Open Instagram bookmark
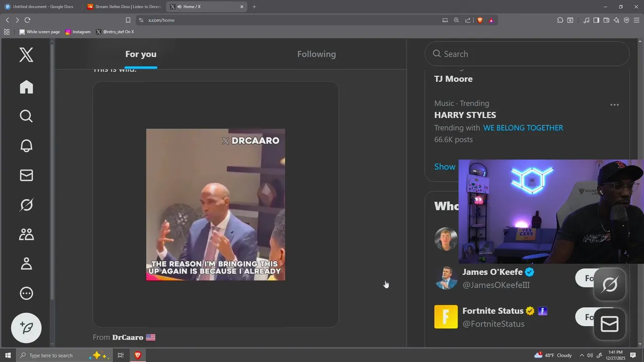This screenshot has width=644, height=362. coord(77,32)
